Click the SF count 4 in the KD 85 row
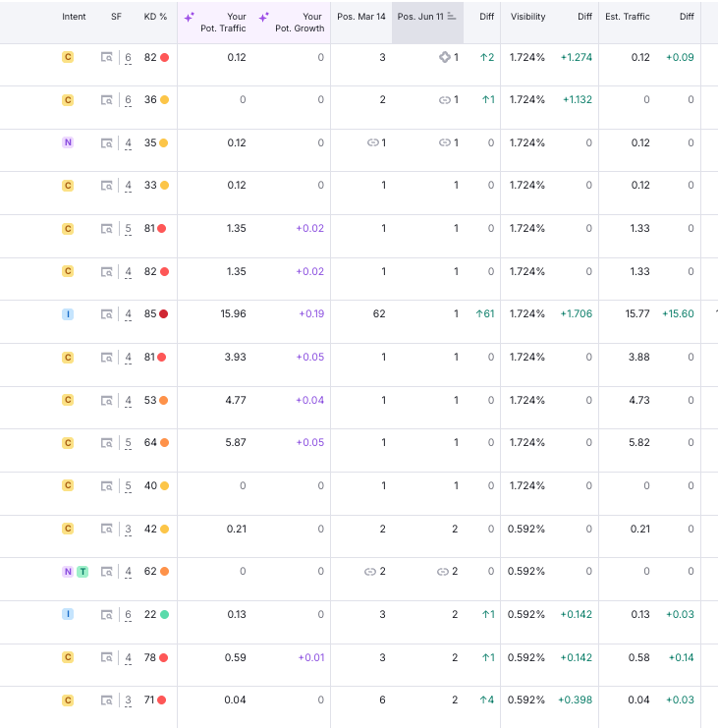Screen dimensions: 718x728 pyautogui.click(x=128, y=314)
